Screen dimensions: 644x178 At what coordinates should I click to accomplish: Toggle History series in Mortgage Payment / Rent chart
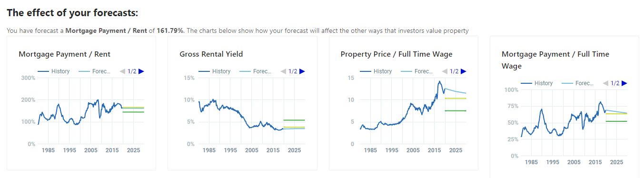pyautogui.click(x=53, y=71)
